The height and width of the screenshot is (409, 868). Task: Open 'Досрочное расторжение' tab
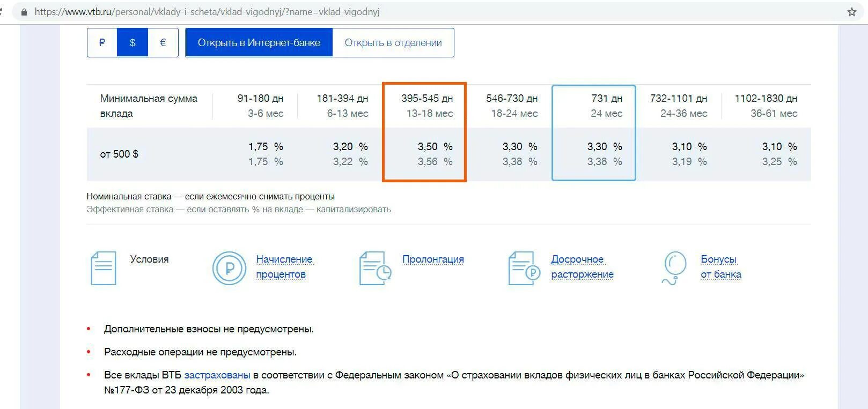coord(582,266)
